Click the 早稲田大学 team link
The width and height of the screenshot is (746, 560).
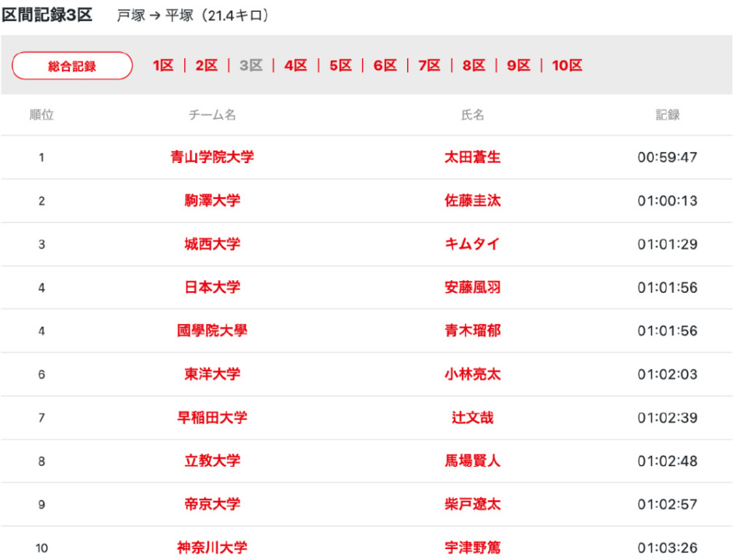tap(212, 418)
